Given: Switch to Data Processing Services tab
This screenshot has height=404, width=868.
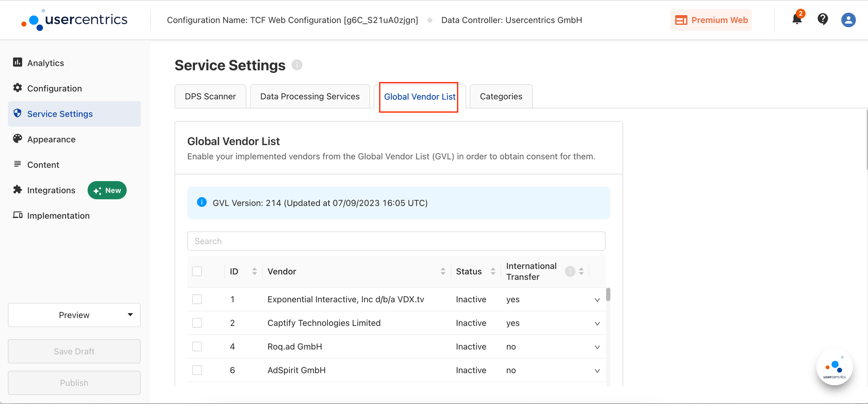Looking at the screenshot, I should [310, 96].
